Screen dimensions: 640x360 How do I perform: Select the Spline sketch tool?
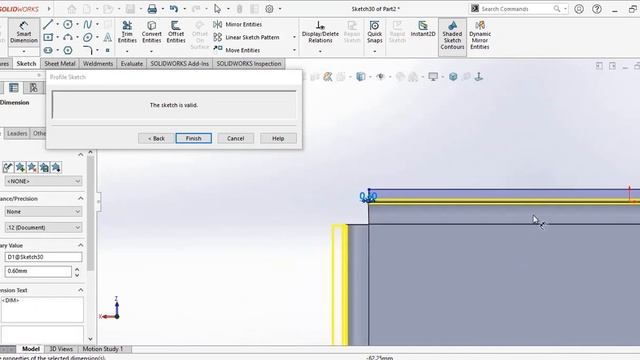click(x=87, y=24)
